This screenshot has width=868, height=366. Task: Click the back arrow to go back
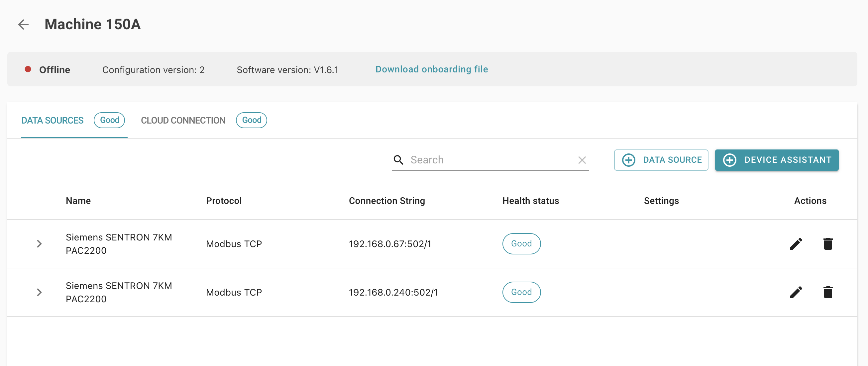(x=23, y=24)
